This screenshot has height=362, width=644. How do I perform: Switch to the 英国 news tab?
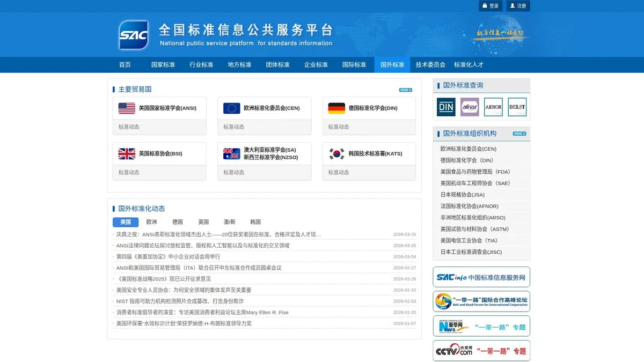(x=203, y=222)
